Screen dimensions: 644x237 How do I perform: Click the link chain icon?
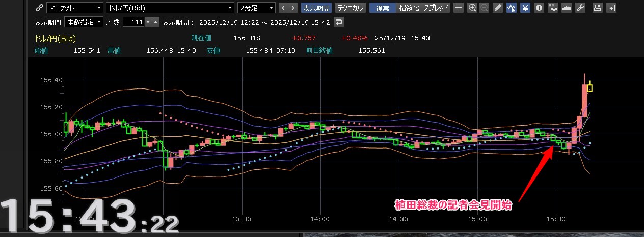(x=39, y=8)
